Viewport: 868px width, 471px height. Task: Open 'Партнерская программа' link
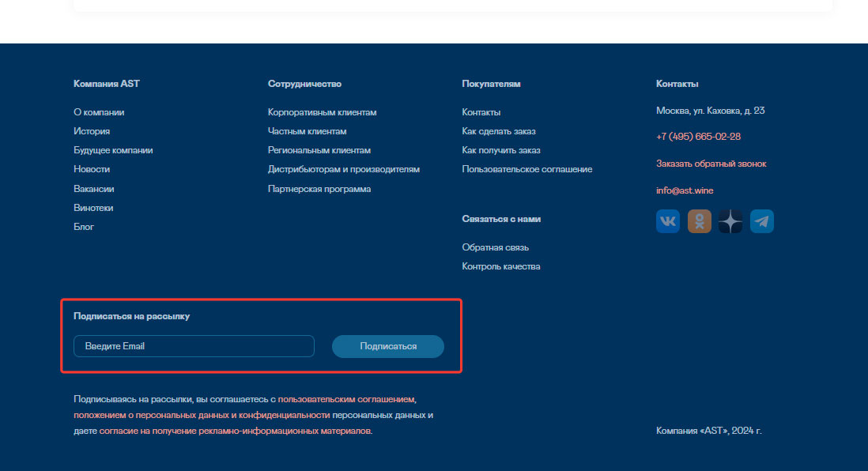coord(319,189)
